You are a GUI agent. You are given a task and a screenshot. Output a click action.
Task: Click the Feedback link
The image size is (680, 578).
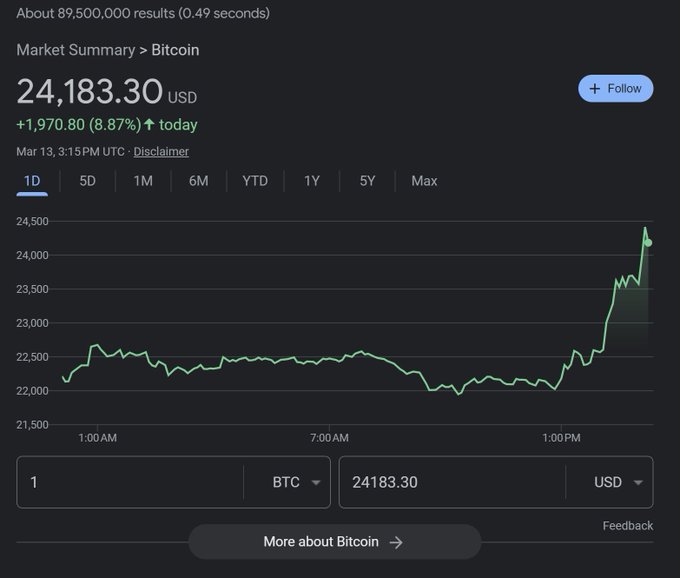[x=628, y=526]
